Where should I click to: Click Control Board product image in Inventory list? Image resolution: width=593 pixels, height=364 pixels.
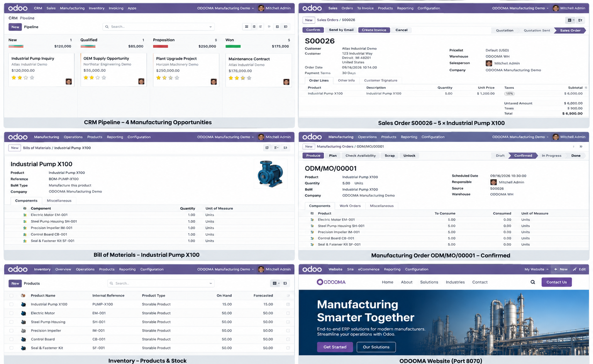point(24,339)
